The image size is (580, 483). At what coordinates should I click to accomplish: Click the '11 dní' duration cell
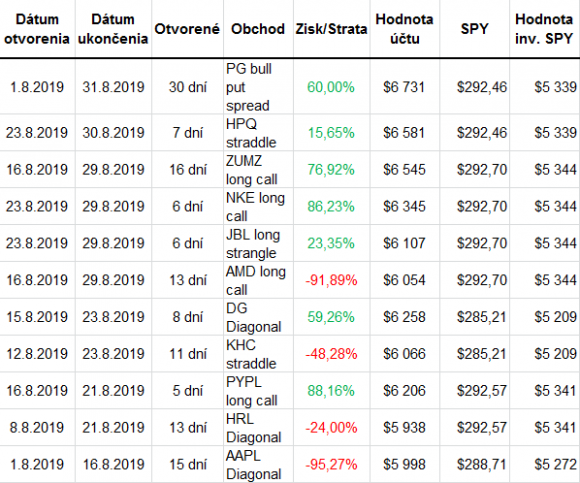click(187, 354)
